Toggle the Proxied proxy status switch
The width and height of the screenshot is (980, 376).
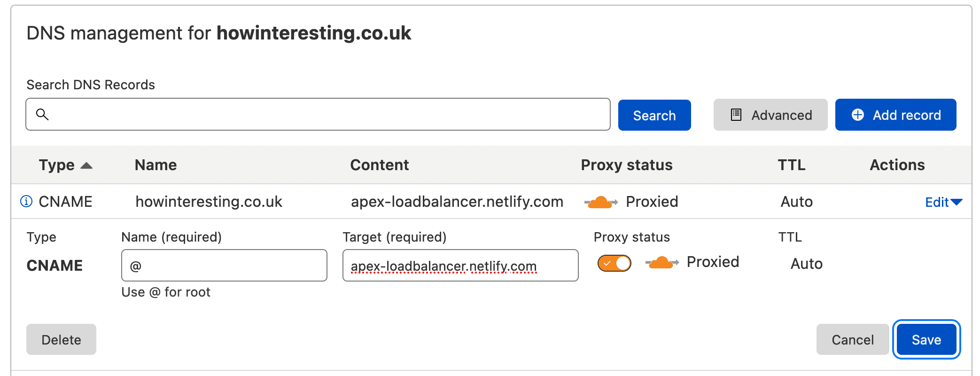click(614, 263)
